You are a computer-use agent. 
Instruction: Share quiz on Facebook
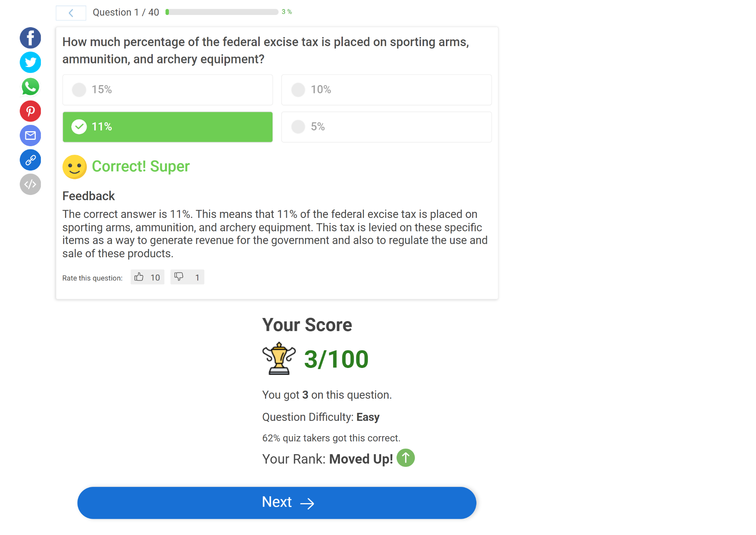coord(30,38)
